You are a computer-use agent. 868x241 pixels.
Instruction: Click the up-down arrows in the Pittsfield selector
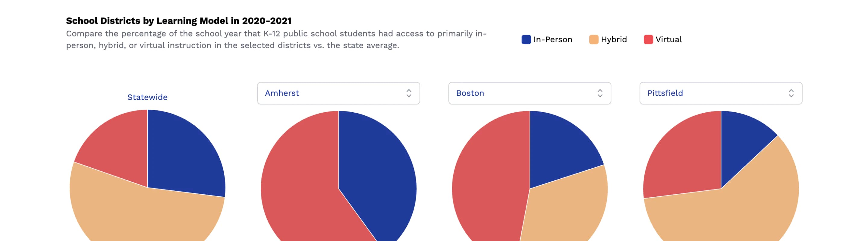click(x=791, y=93)
